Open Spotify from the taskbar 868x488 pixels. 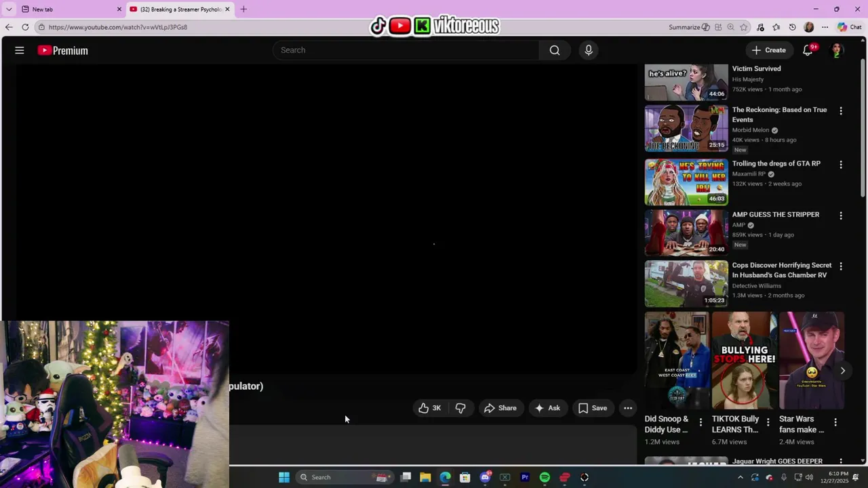545,477
